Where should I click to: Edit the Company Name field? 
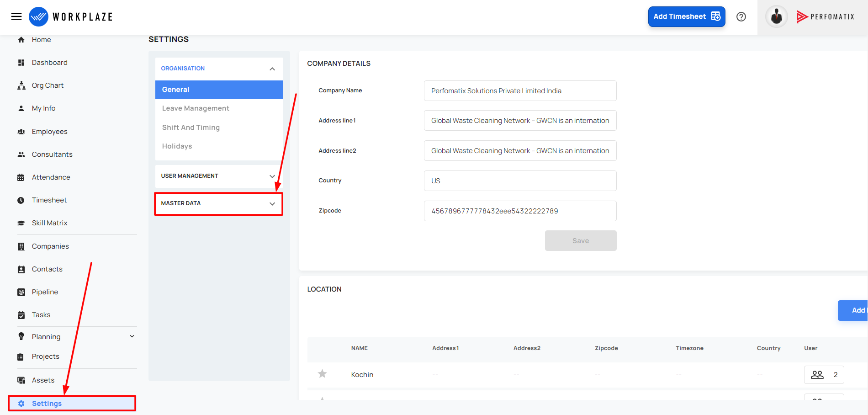coord(520,91)
